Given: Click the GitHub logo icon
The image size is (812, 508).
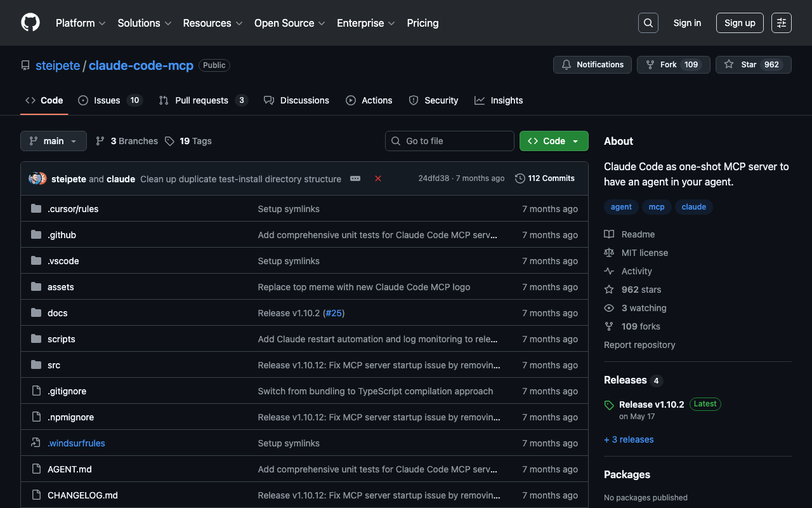Looking at the screenshot, I should pyautogui.click(x=30, y=23).
